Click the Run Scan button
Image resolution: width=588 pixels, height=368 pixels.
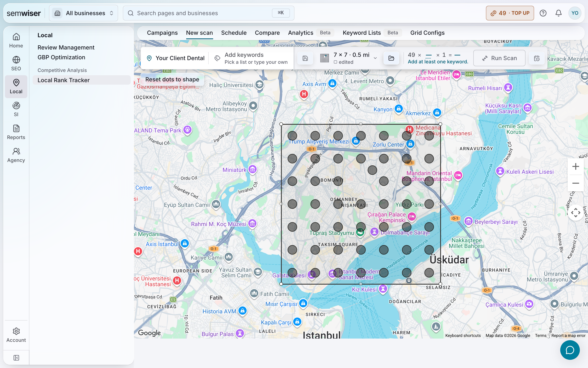pyautogui.click(x=499, y=58)
